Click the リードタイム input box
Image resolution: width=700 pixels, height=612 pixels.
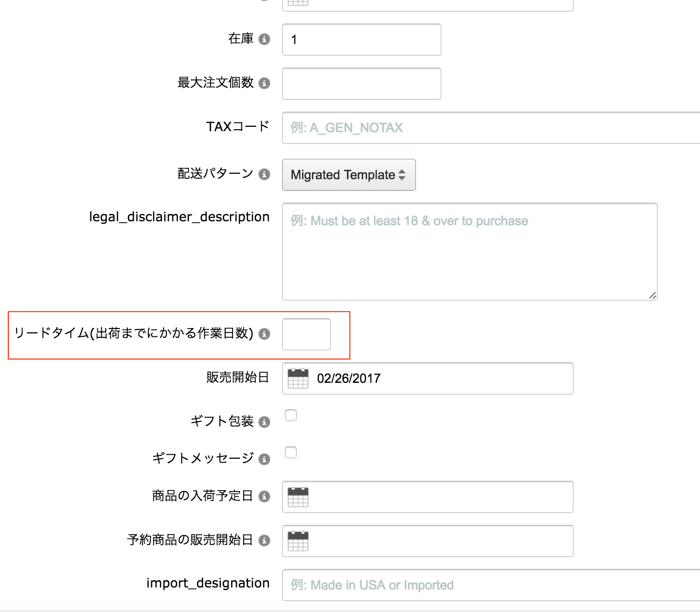[x=306, y=334]
